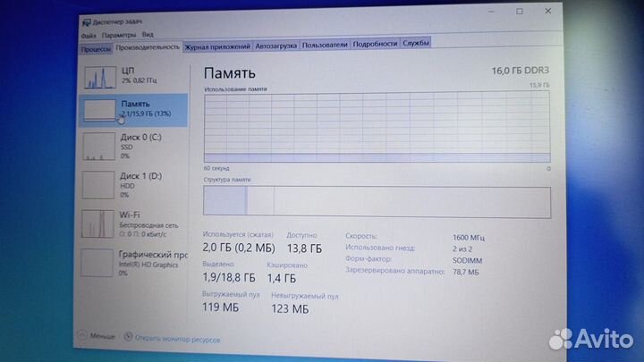Click the 2,1/15,9 ГБ (13%) memory reading
644x362 pixels.
coord(146,114)
